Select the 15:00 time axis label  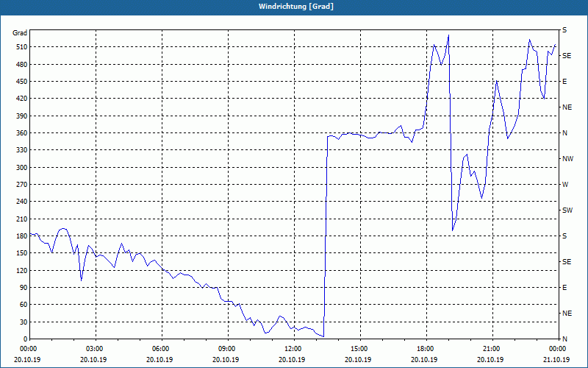pos(359,349)
